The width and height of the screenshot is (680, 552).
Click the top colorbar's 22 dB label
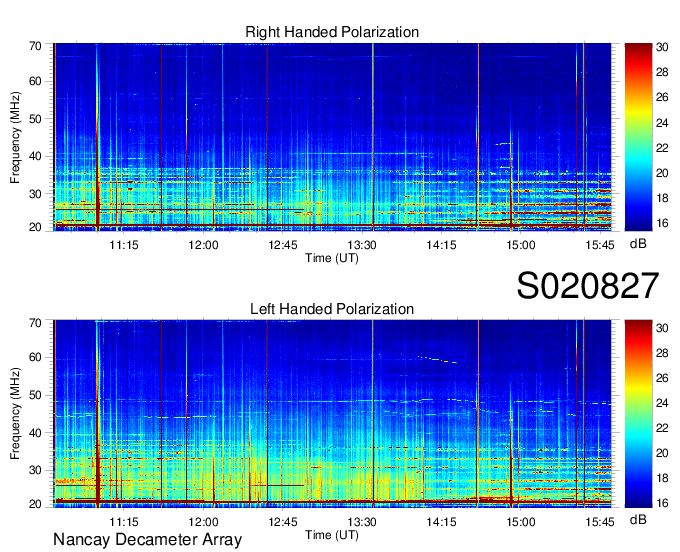(x=662, y=148)
